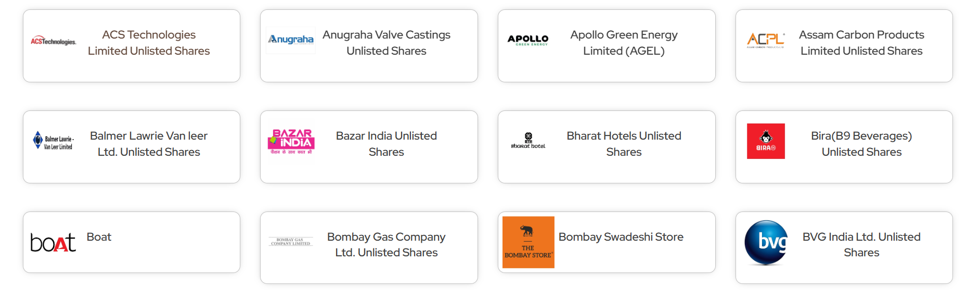Screen dimensions: 980x298
Task: Open Anugraha Valve Castings Unlisted Shares
Action: 386,43
